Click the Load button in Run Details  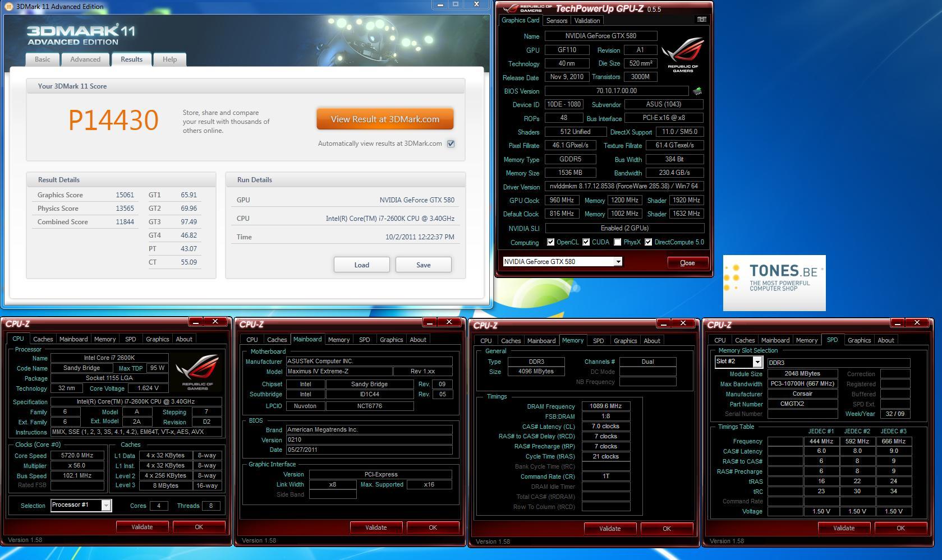pyautogui.click(x=361, y=265)
